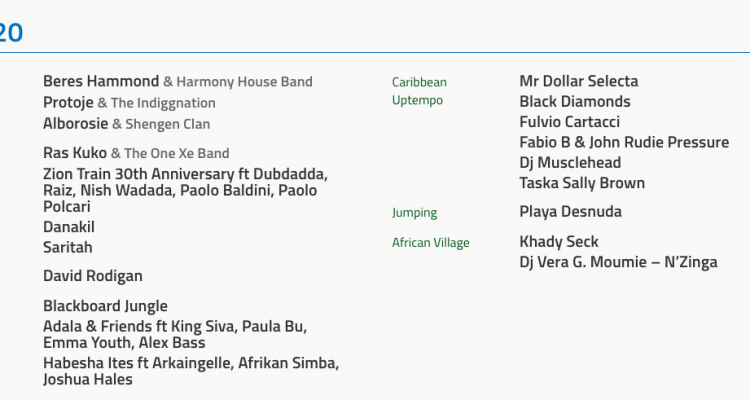Click Dj Musclehead in lineup
This screenshot has height=400, width=750.
[x=570, y=163]
